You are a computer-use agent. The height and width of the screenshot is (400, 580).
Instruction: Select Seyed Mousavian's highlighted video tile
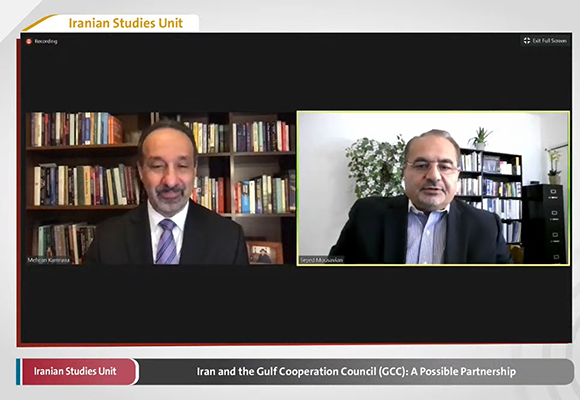433,188
